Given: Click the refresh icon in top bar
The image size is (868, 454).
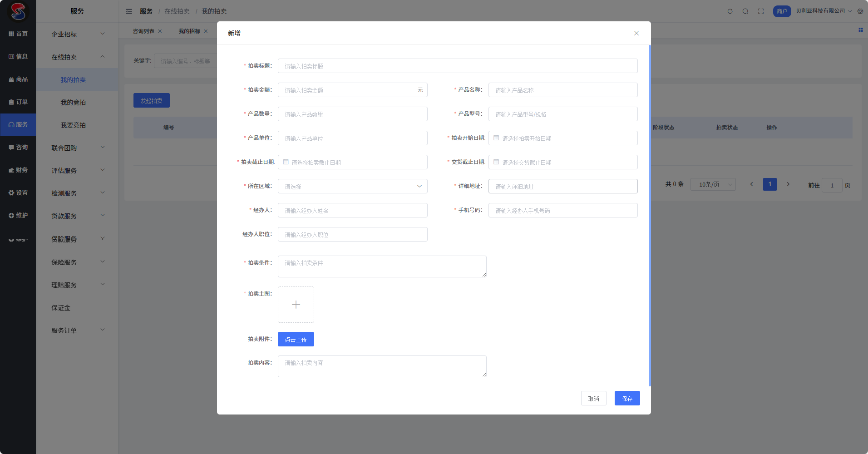Looking at the screenshot, I should tap(730, 11).
